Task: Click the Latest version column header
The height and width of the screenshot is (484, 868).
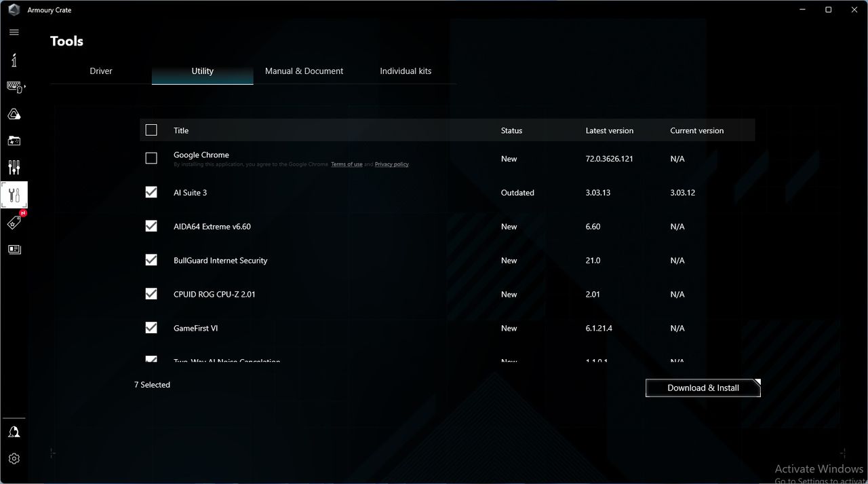Action: click(x=610, y=130)
